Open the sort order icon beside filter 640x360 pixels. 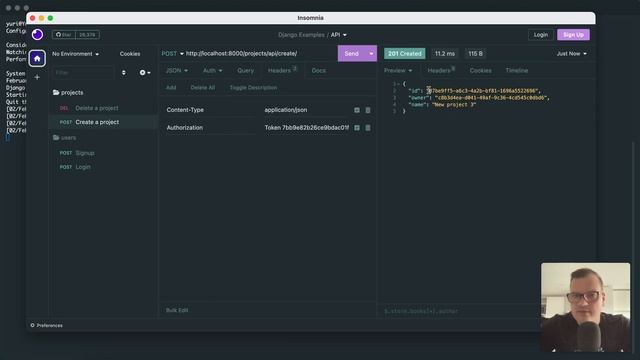pos(124,73)
